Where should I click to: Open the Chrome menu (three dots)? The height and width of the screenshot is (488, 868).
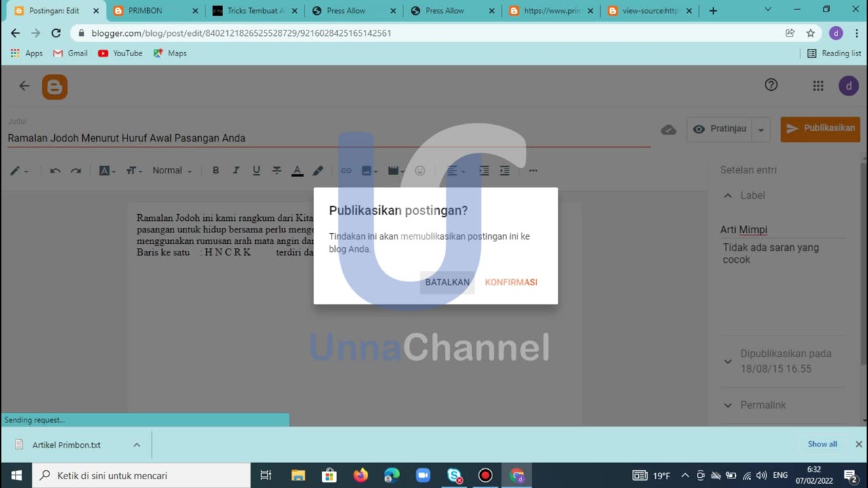point(856,33)
